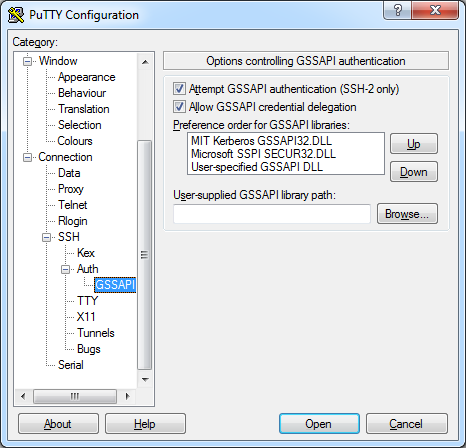Focus the user-supplied GSSAPI library path field
The height and width of the screenshot is (448, 466).
tap(272, 214)
